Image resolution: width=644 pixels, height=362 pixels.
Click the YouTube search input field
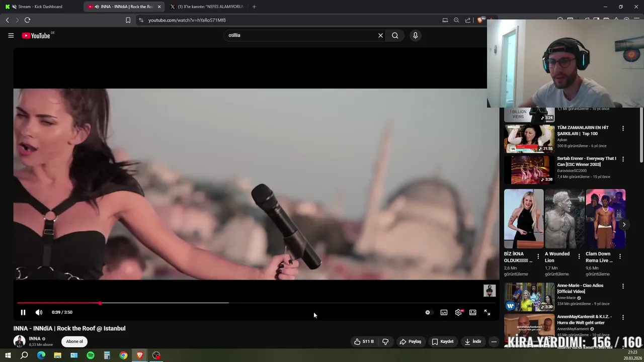pos(300,35)
